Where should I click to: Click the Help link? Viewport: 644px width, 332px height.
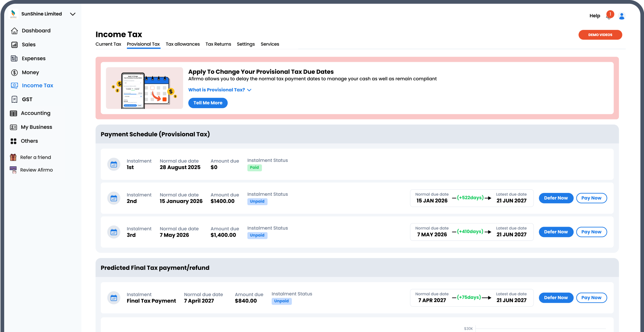click(595, 16)
